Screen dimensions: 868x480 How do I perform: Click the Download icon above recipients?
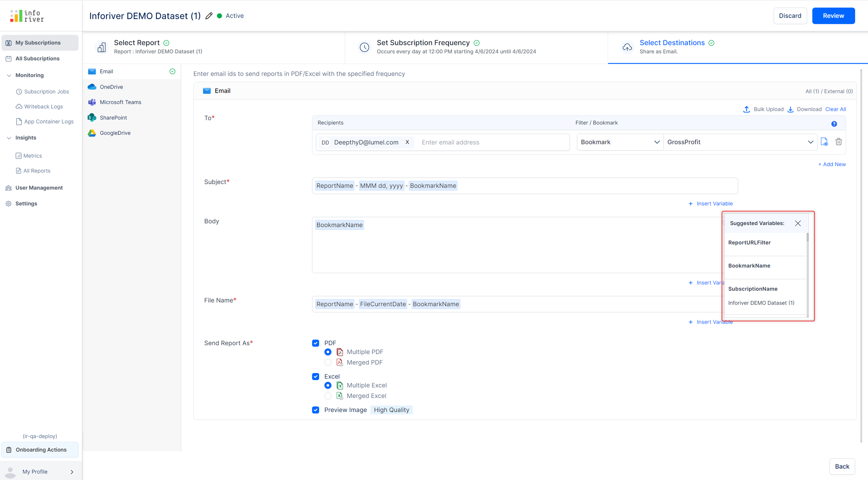tap(790, 109)
